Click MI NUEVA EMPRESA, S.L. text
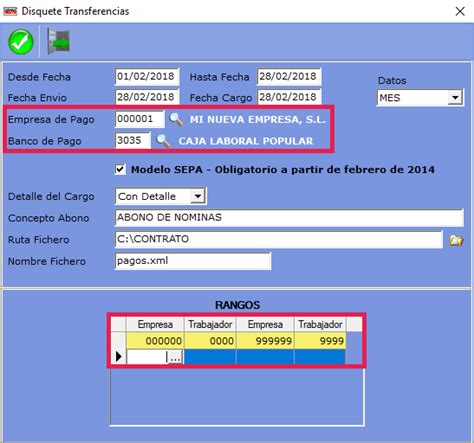The height and width of the screenshot is (443, 474). coord(258,119)
